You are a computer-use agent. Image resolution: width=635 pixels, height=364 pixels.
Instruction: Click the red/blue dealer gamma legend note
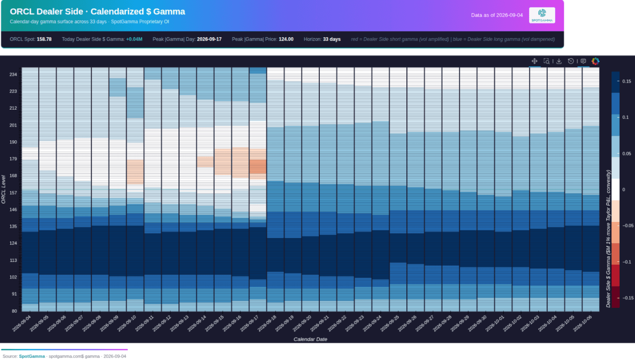(x=453, y=39)
